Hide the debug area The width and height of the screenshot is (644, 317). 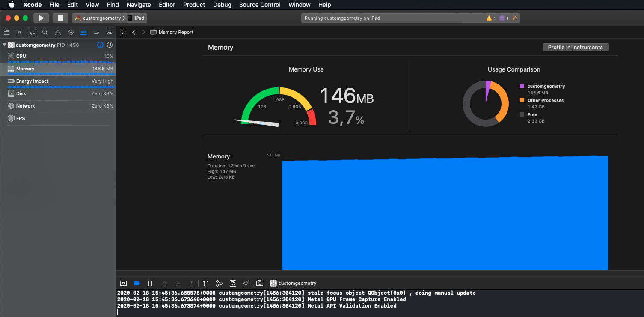pyautogui.click(x=123, y=283)
